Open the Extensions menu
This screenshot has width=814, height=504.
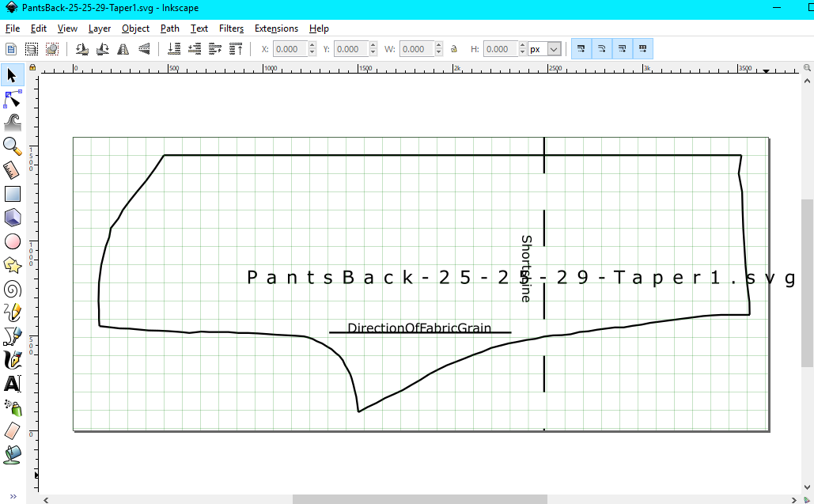point(275,28)
